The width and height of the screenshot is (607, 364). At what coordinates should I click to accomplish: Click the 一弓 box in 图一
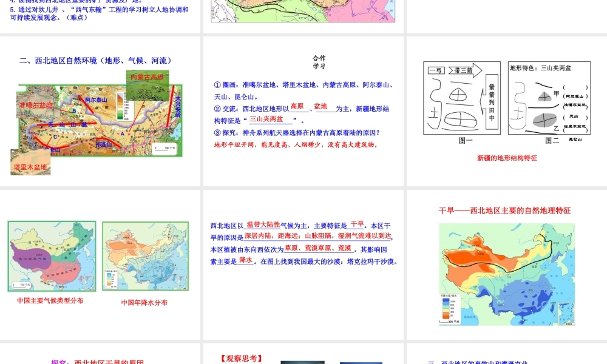(436, 70)
